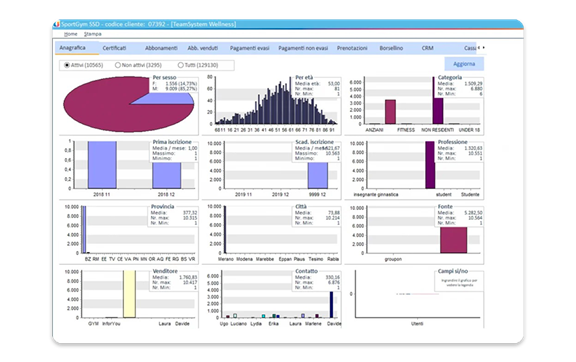This screenshot has width=576, height=362.
Task: Click the yellow bar in Venditore chart
Action: coord(129,294)
